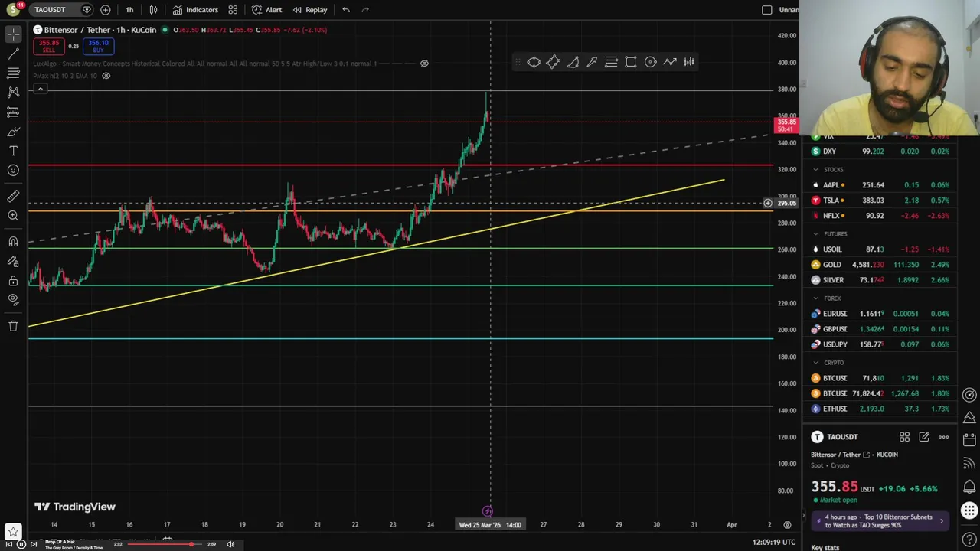Viewport: 980px width, 551px height.
Task: Toggle lock all drawings
Action: 13,280
